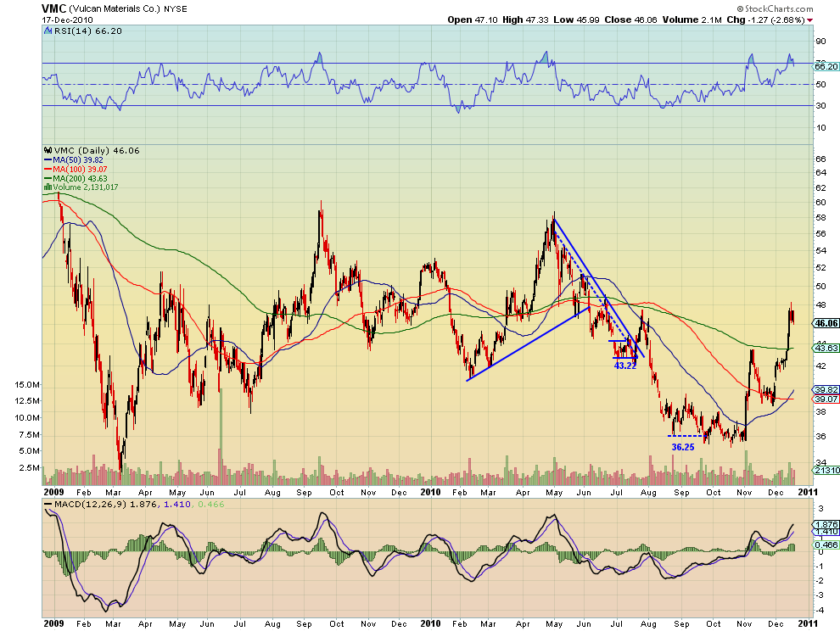The image size is (840, 631).
Task: Click the 39.82 MA(50) tag on price axis
Action: tap(826, 389)
